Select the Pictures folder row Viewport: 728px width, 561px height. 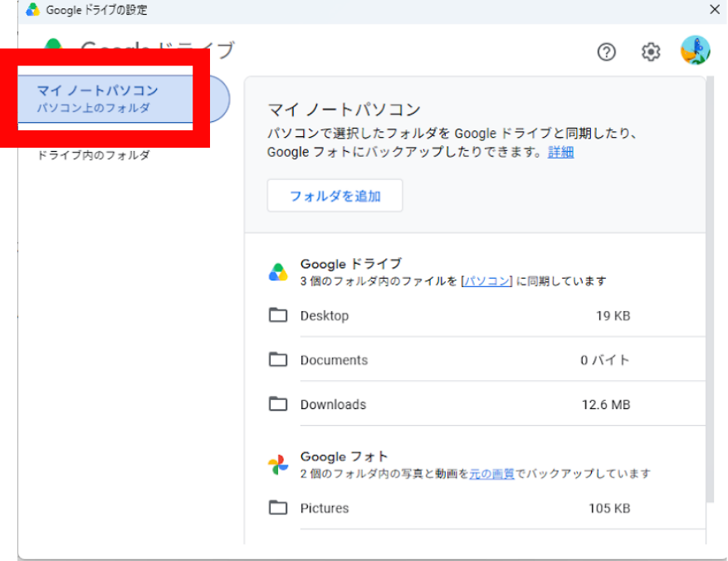coord(486,508)
